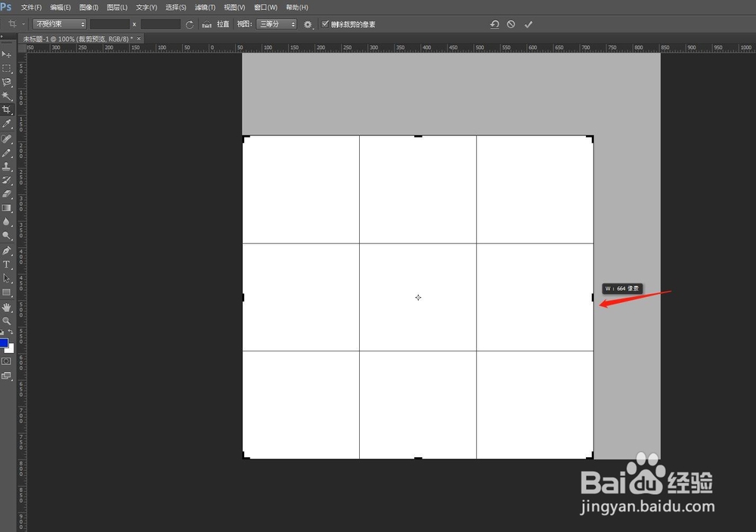This screenshot has height=532, width=756.
Task: Click the crop width input field
Action: click(x=110, y=23)
